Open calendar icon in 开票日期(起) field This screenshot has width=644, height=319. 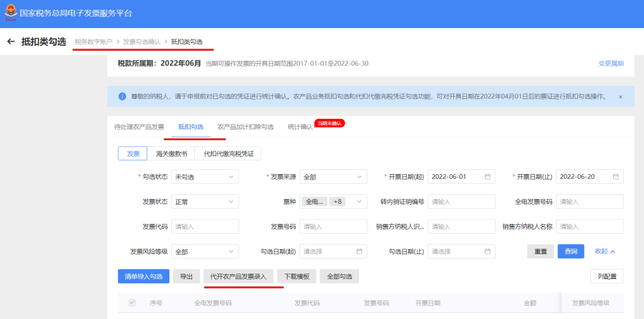pos(487,176)
